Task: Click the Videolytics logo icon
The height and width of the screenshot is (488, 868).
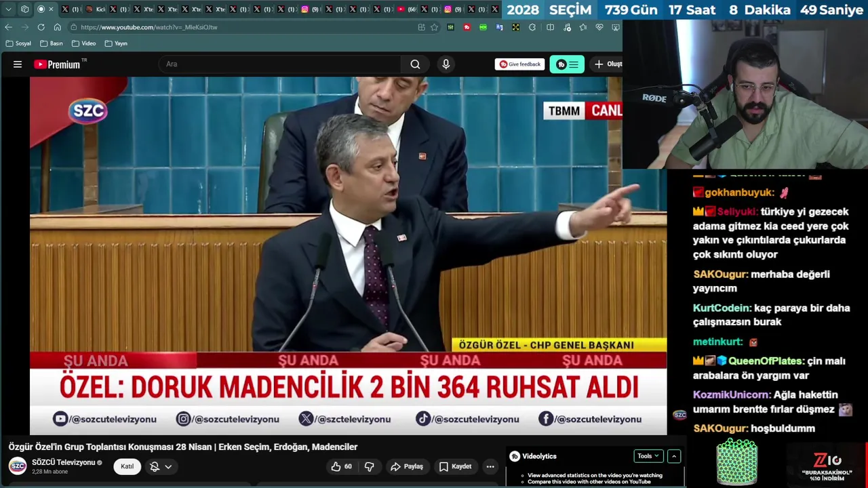Action: [x=515, y=456]
